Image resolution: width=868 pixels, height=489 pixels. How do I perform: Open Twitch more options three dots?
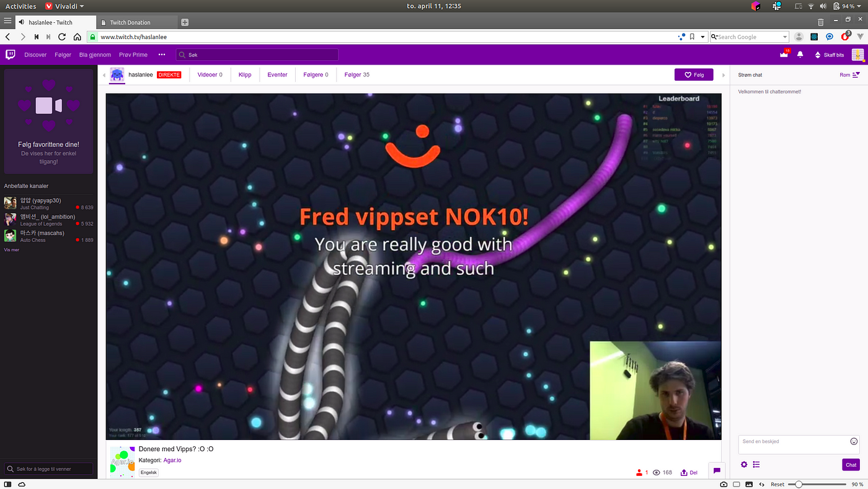pos(162,55)
